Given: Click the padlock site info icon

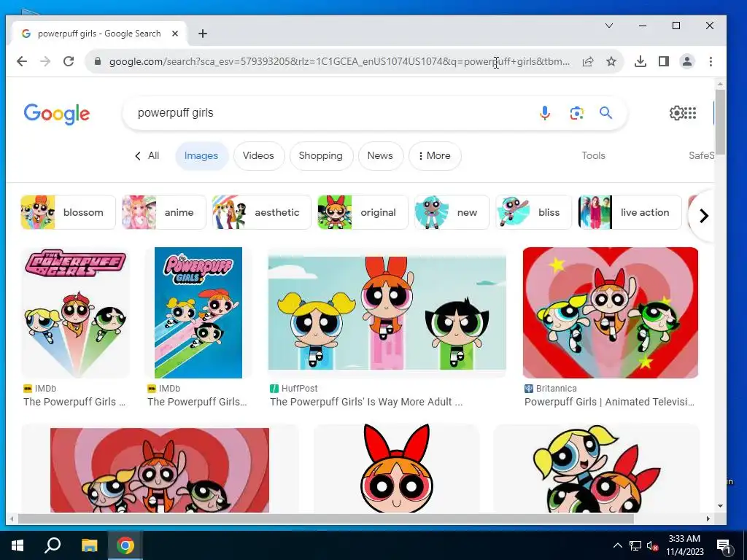Looking at the screenshot, I should point(98,61).
